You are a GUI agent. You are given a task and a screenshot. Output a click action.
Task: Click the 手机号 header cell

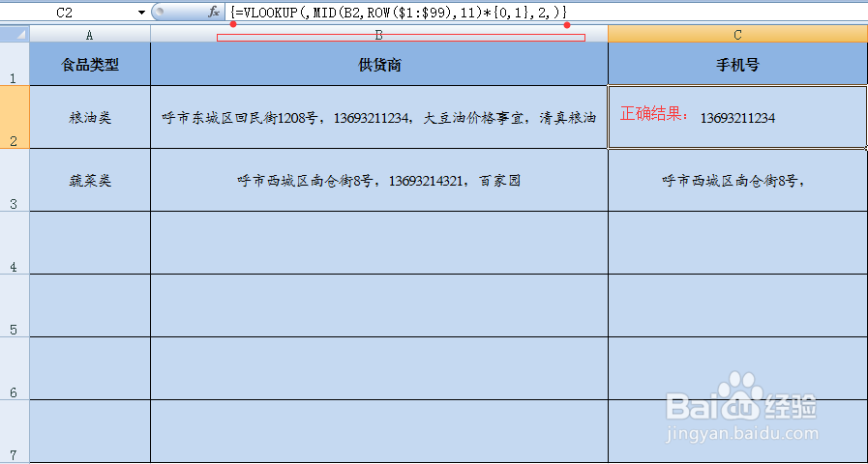click(x=738, y=64)
